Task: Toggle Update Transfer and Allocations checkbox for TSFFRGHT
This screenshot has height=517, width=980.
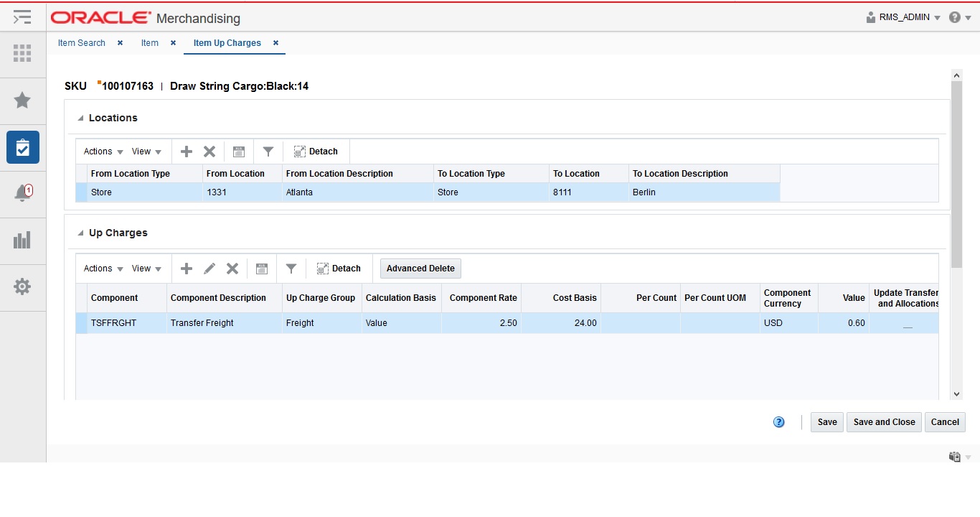Action: 908,324
